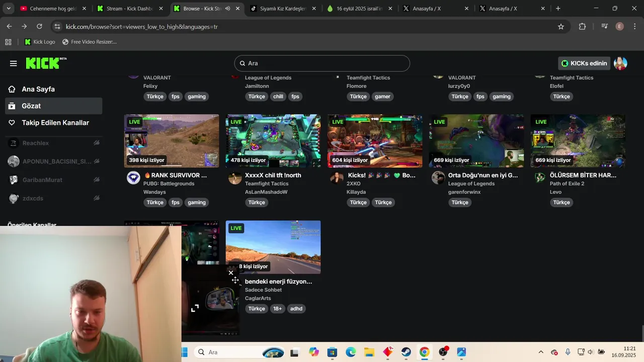Open Free Video Resizer bookmark

(90, 42)
